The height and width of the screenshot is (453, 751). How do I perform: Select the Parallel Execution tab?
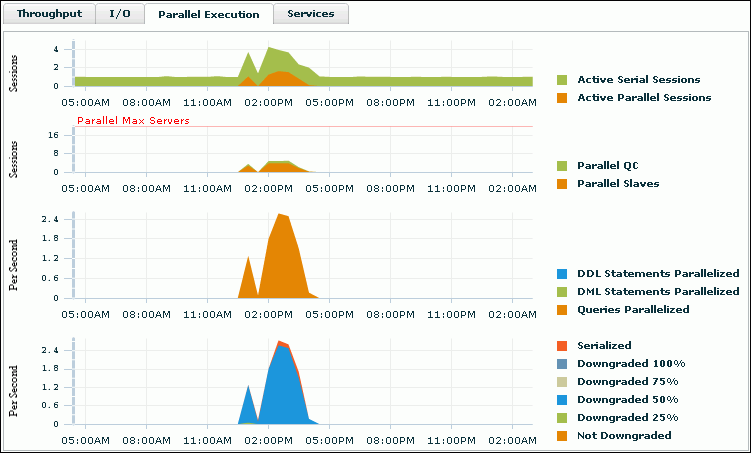tap(210, 14)
